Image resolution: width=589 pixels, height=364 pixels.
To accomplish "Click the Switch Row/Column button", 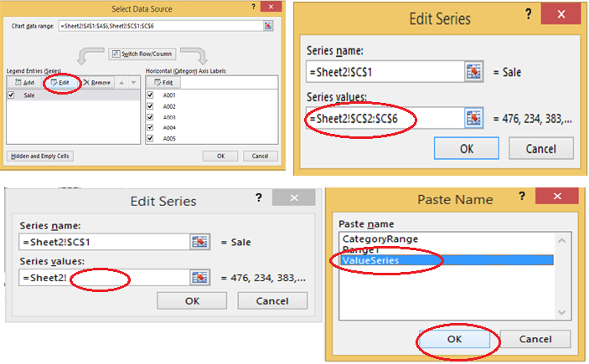I will coord(140,54).
